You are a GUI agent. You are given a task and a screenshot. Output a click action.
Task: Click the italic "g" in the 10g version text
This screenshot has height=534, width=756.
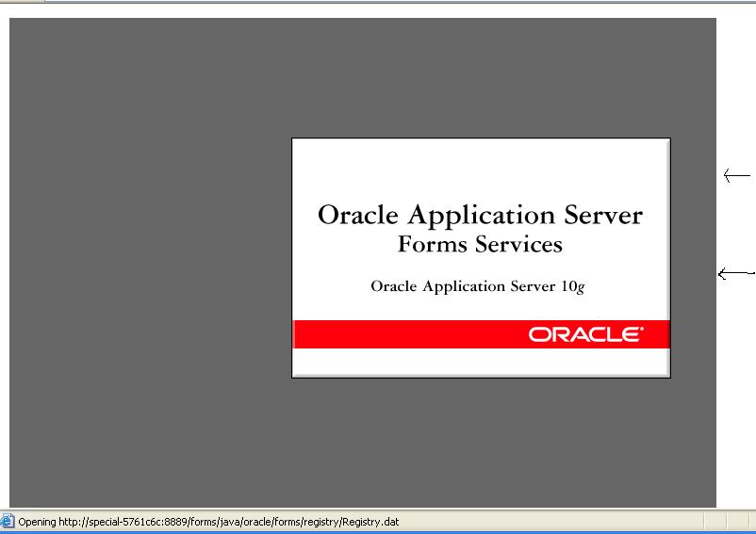tap(581, 287)
